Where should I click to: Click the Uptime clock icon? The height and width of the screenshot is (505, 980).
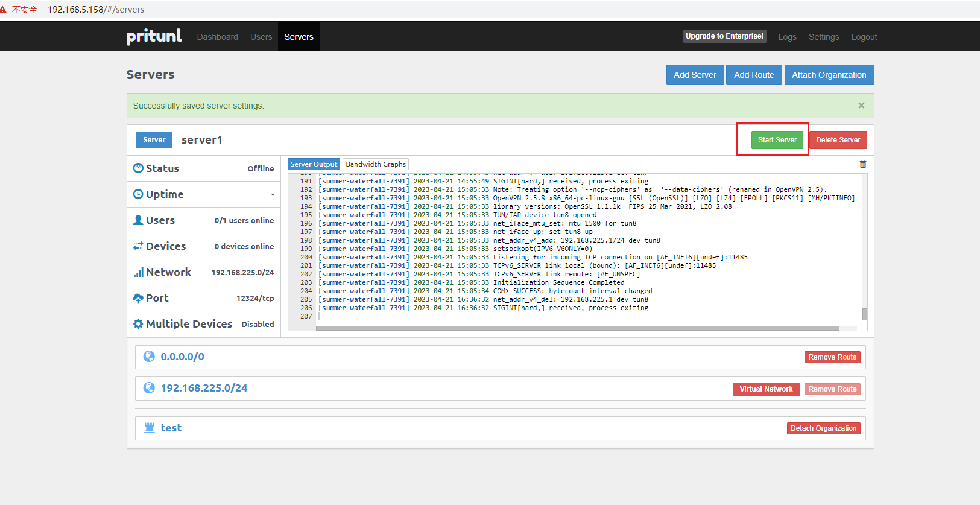(x=138, y=194)
